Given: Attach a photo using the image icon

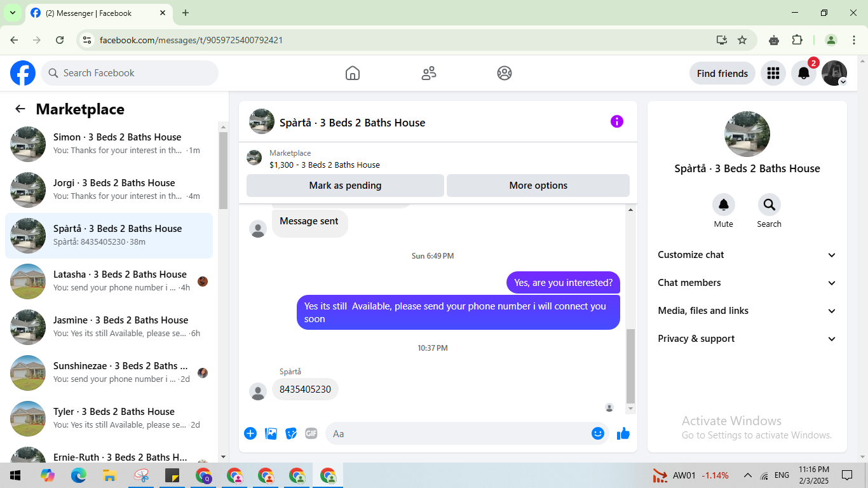Looking at the screenshot, I should pyautogui.click(x=271, y=433).
